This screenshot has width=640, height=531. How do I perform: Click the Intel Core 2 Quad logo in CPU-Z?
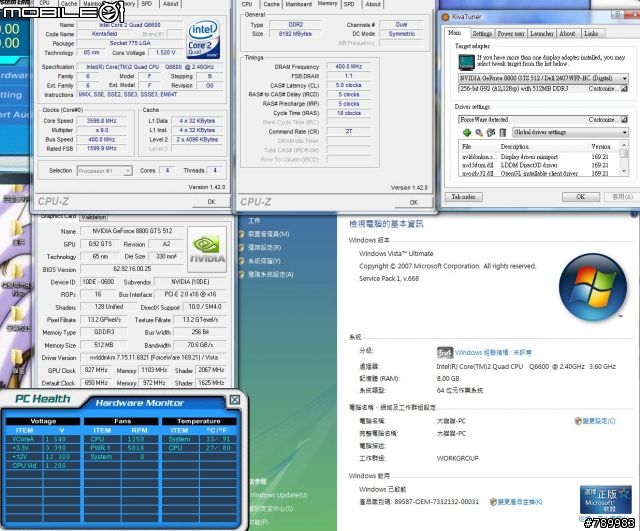coord(203,40)
